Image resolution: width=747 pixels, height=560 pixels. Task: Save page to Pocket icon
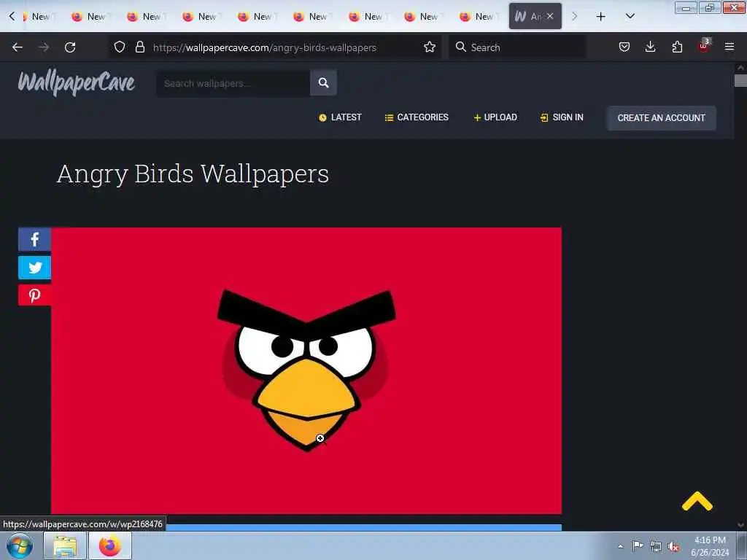tap(624, 47)
